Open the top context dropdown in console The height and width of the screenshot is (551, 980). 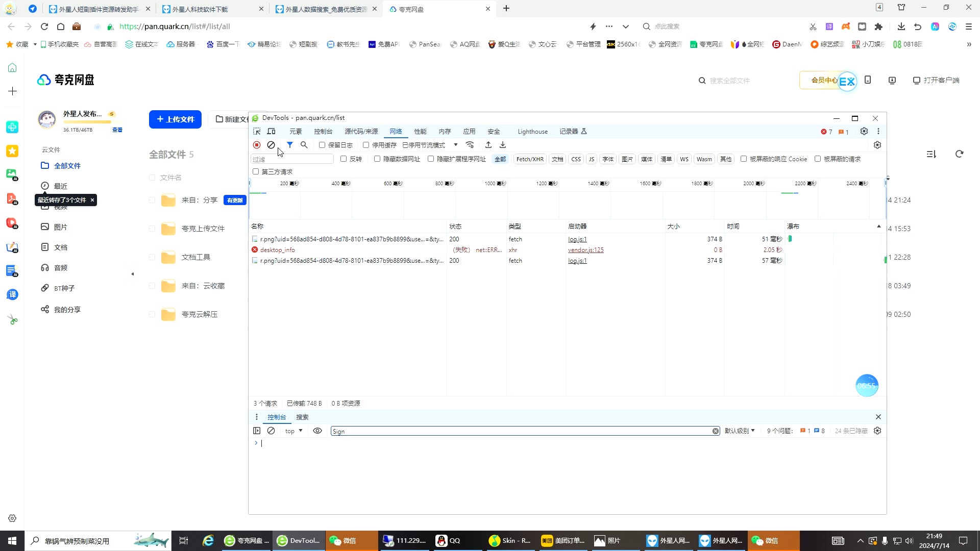[294, 431]
